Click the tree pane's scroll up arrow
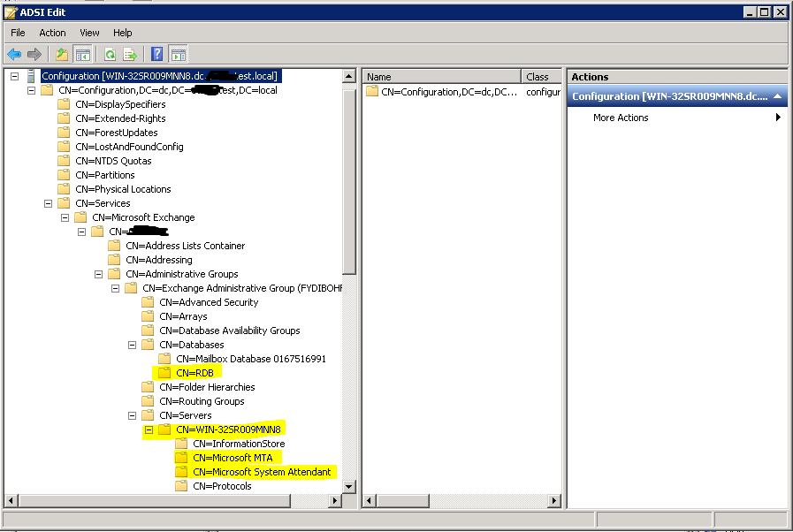 point(349,77)
